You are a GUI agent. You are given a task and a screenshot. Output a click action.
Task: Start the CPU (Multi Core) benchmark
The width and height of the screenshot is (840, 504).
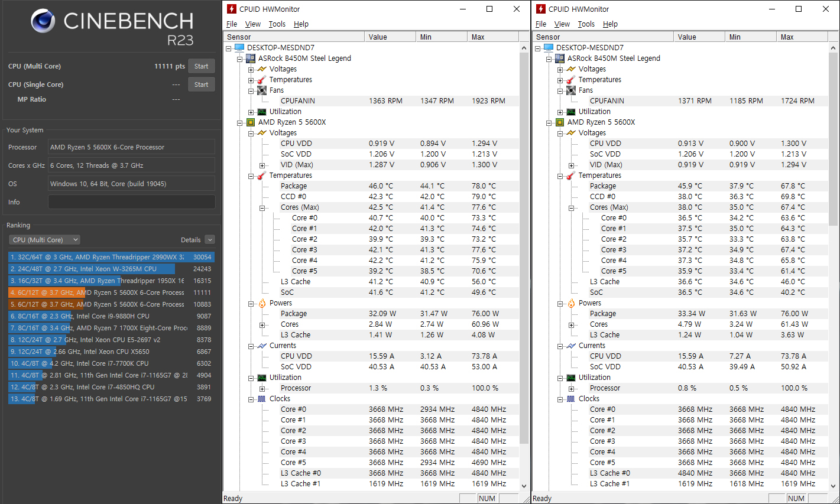pyautogui.click(x=201, y=66)
